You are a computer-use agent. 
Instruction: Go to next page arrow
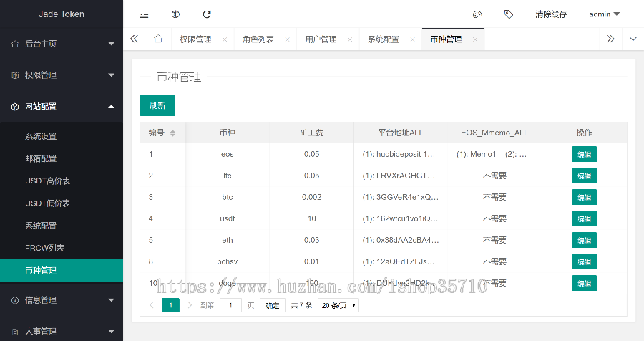(x=190, y=305)
